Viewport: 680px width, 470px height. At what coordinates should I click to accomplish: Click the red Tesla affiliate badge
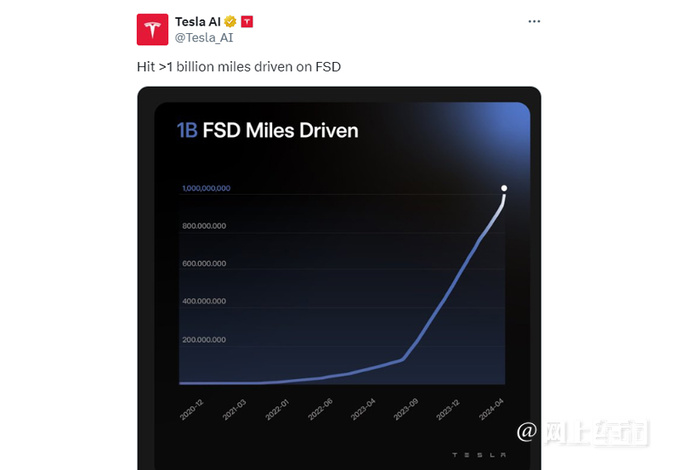tap(247, 21)
